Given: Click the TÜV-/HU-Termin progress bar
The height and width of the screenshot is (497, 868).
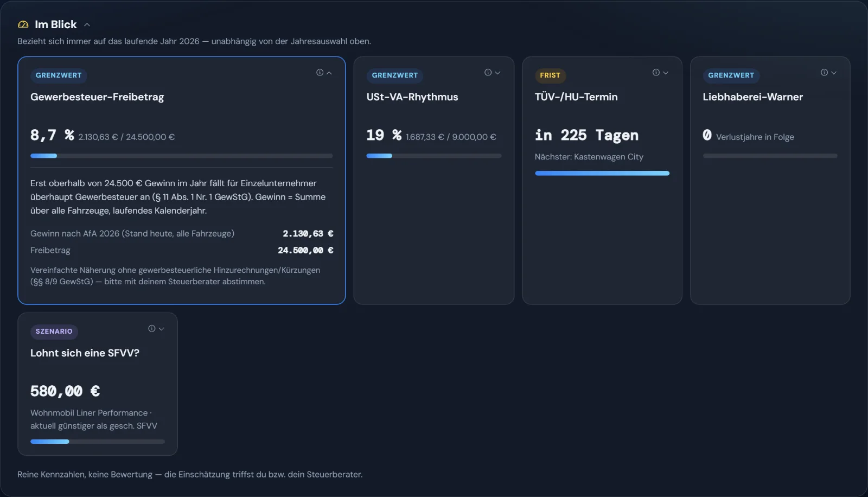Looking at the screenshot, I should click(602, 173).
